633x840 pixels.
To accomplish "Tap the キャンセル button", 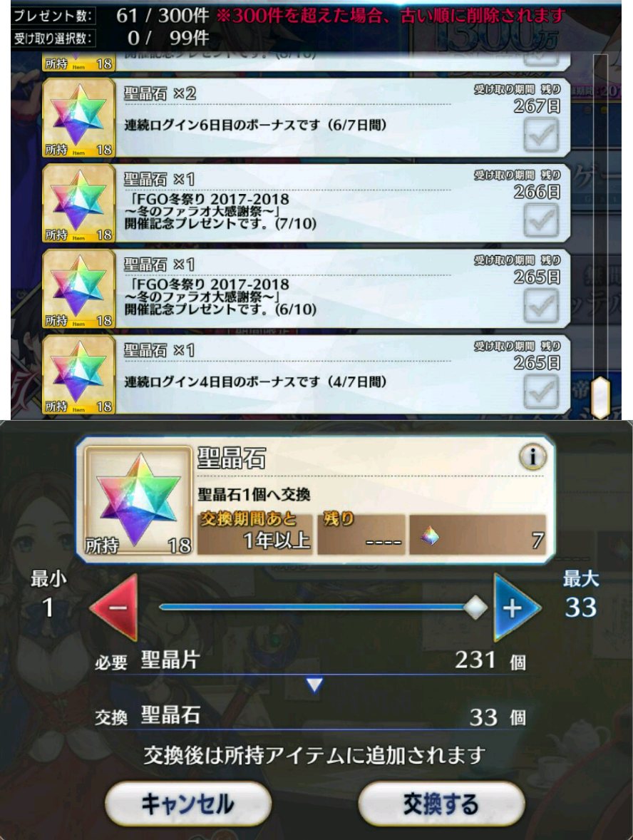I will (187, 804).
